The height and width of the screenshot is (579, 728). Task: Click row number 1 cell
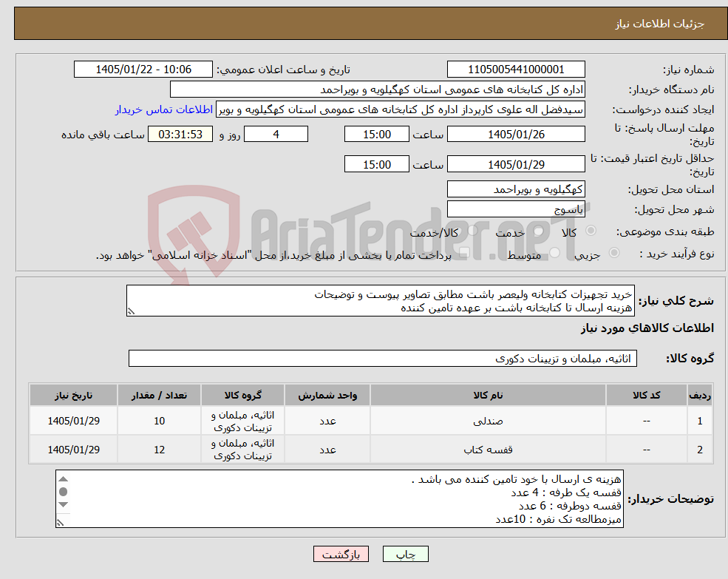click(x=700, y=421)
